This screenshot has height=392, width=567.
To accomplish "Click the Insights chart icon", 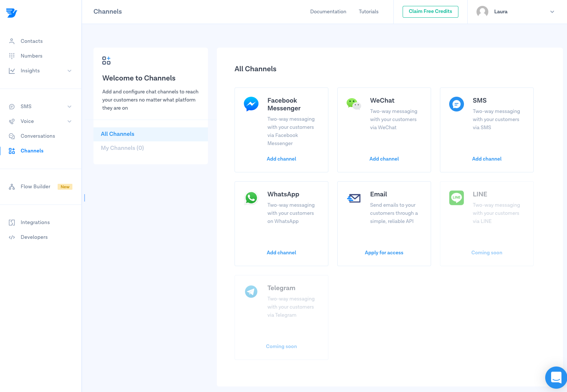I will 12,71.
